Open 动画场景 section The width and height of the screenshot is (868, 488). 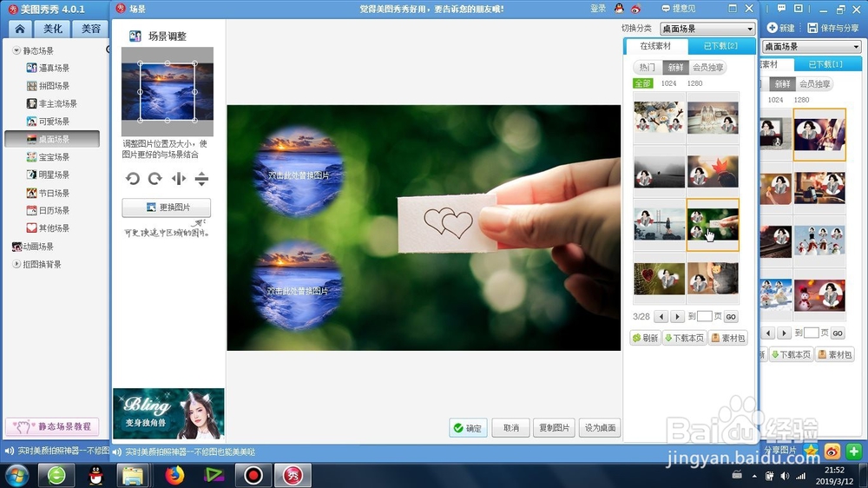33,247
